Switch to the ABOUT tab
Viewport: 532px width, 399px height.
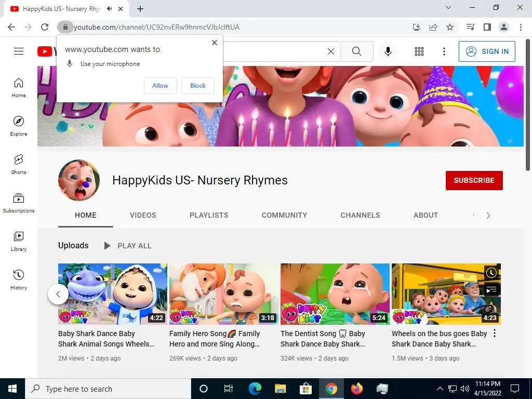(425, 215)
